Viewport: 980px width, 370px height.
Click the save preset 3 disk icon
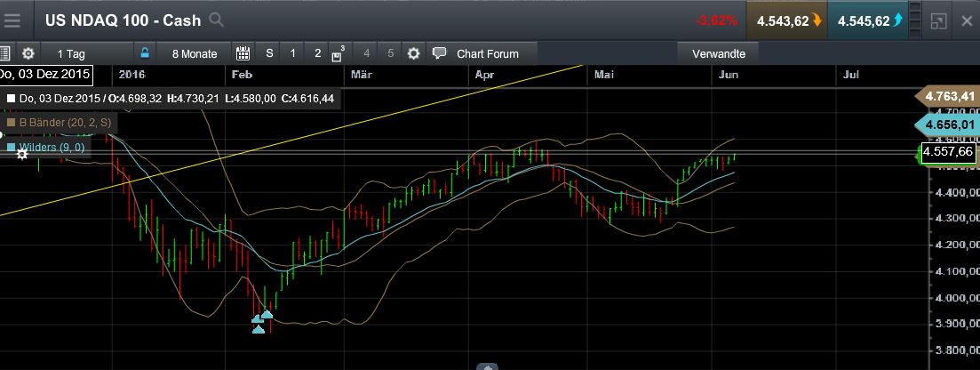coord(338,54)
